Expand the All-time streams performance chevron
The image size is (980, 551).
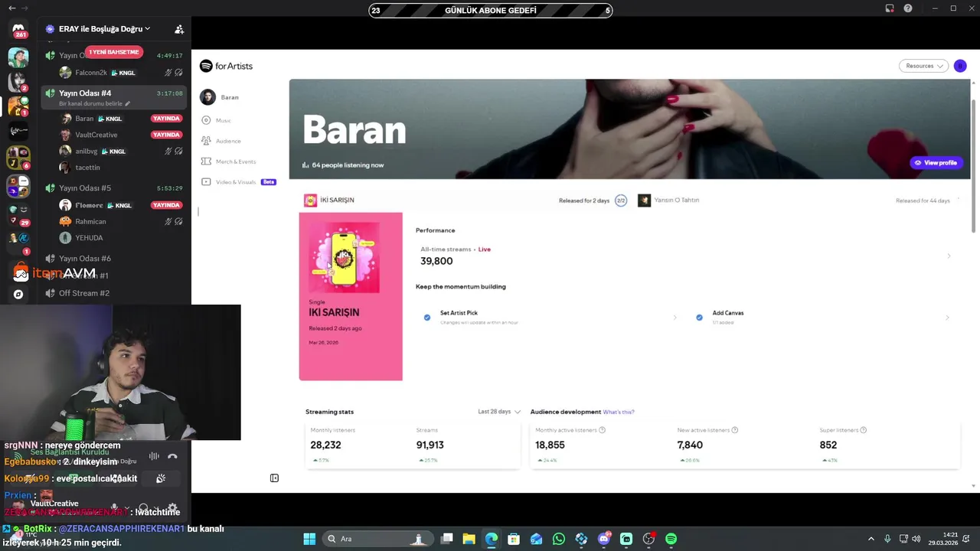949,256
